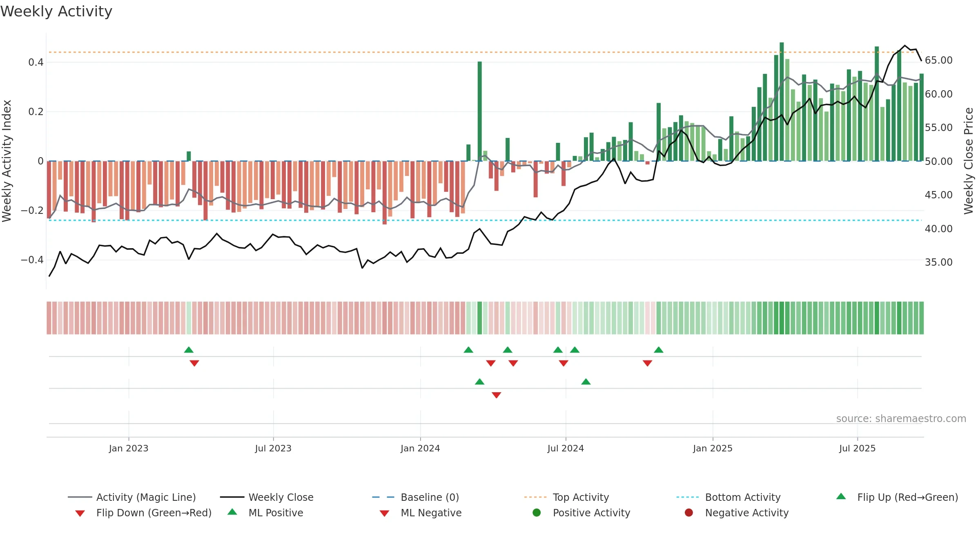Click the tall green bar near 0.4
Image resolution: width=980 pixels, height=551 pixels.
click(479, 111)
